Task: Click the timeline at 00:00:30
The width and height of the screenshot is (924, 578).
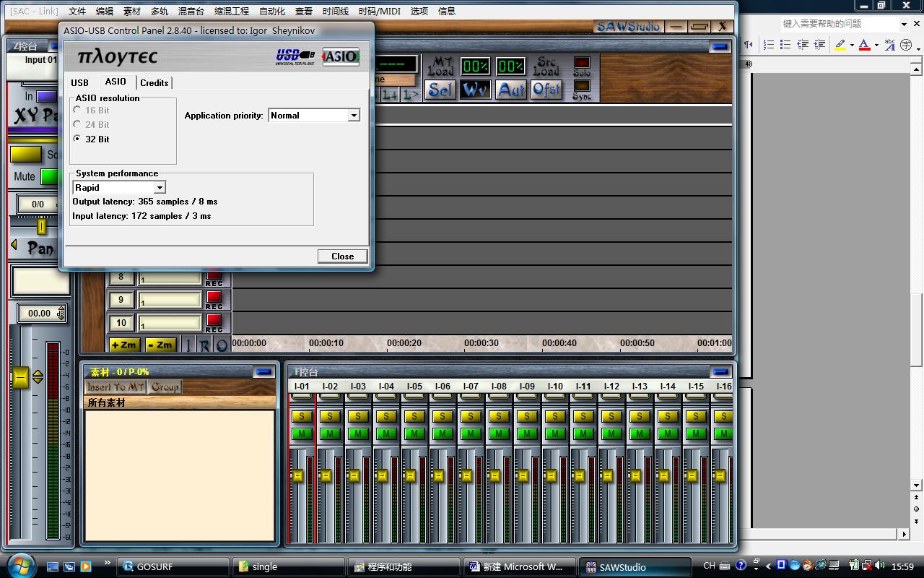Action: pyautogui.click(x=481, y=343)
